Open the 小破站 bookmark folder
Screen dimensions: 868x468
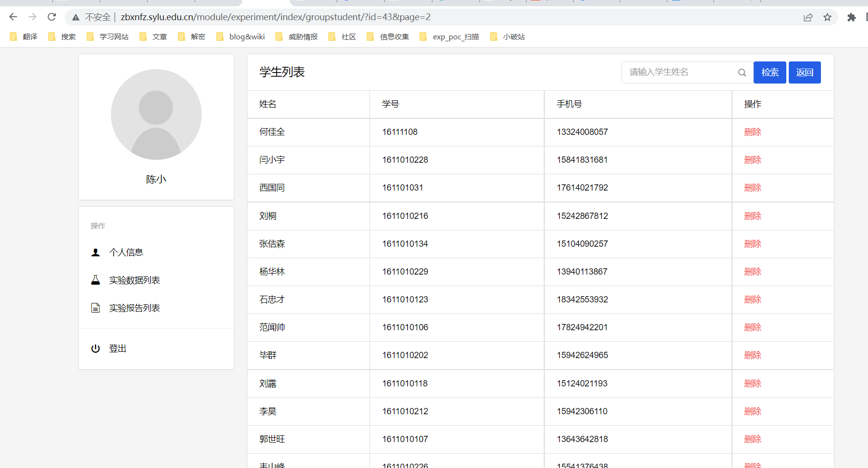tap(507, 37)
